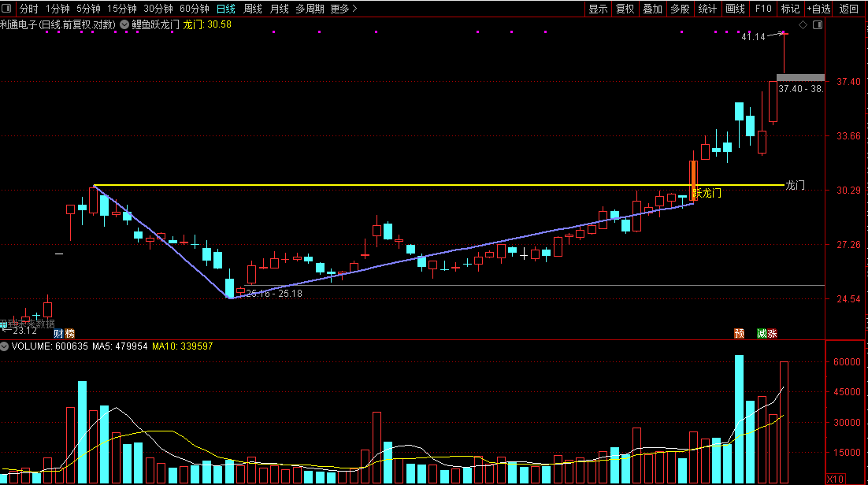The height and width of the screenshot is (485, 868).
Task: Select the 月线 monthly chart tab
Action: (x=279, y=9)
